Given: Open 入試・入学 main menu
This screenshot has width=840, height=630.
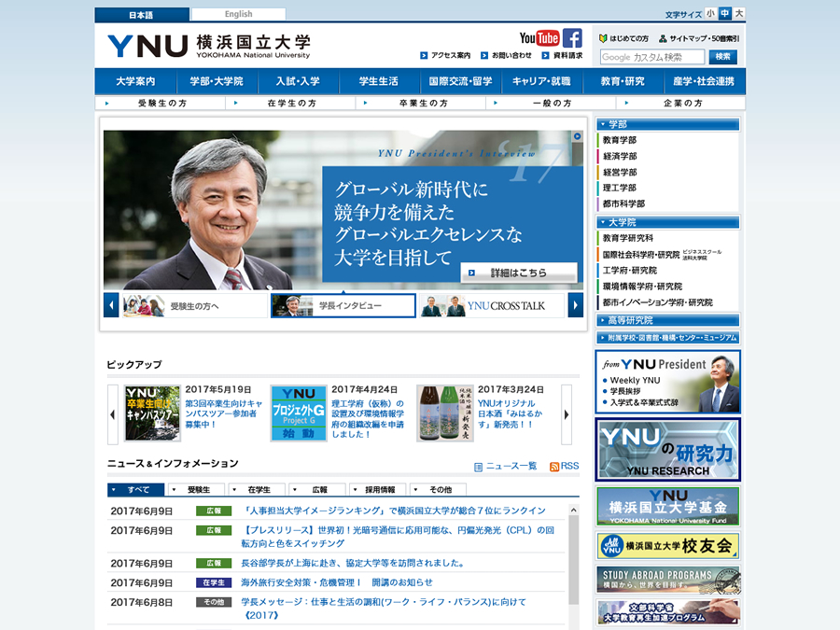Looking at the screenshot, I should [299, 81].
